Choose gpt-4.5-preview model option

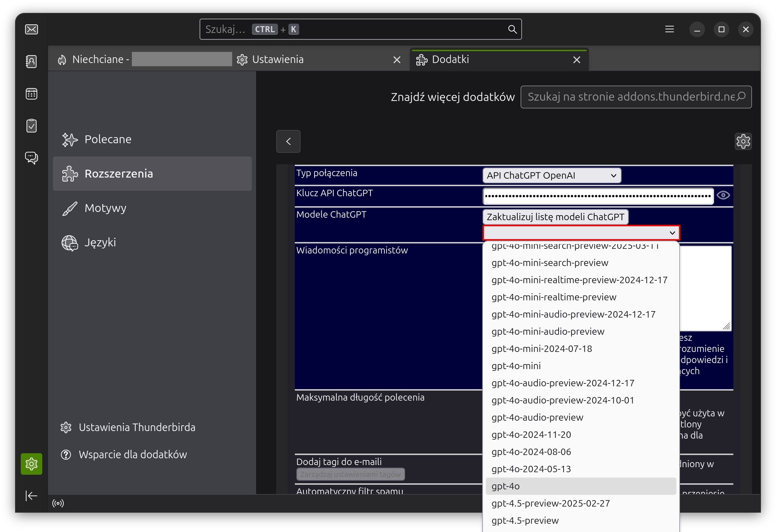coord(525,521)
